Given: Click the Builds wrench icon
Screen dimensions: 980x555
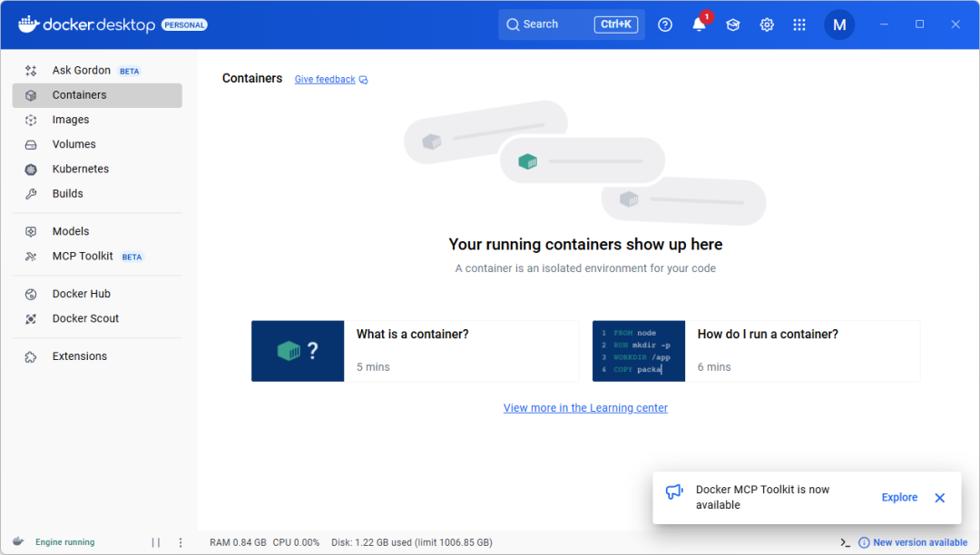Looking at the screenshot, I should coord(31,194).
